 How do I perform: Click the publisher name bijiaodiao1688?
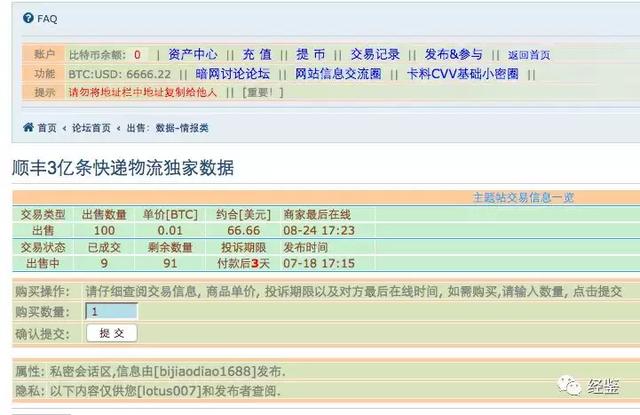coord(204,371)
